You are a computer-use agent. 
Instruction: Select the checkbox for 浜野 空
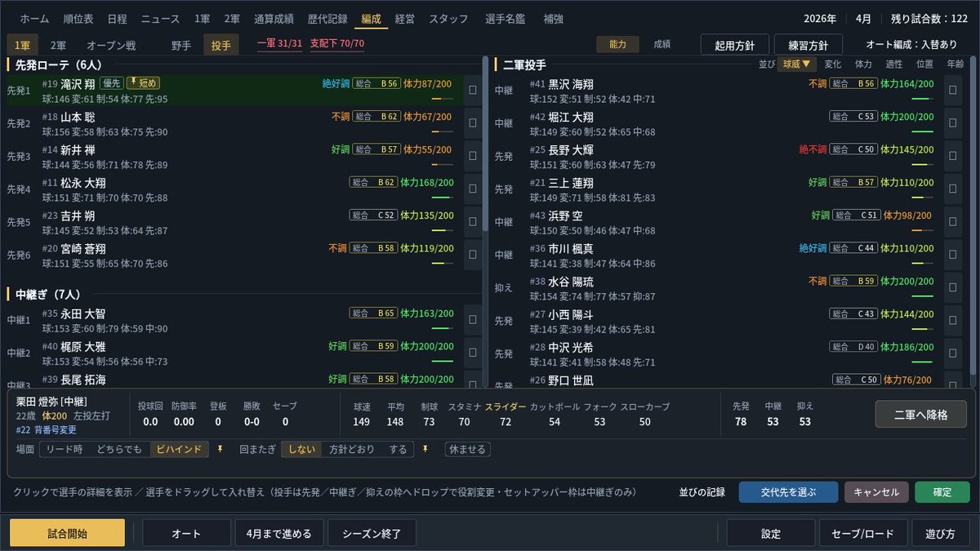click(953, 221)
